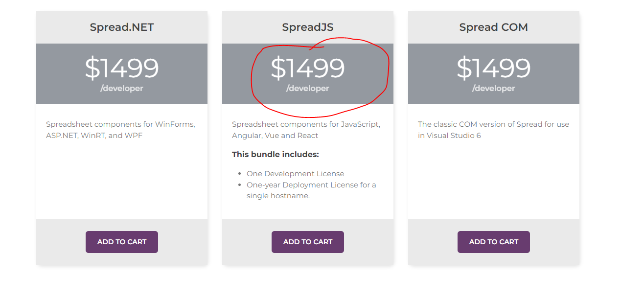Click bullet marker before One-year Deployment License
The width and height of the screenshot is (644, 300).
pyautogui.click(x=239, y=185)
